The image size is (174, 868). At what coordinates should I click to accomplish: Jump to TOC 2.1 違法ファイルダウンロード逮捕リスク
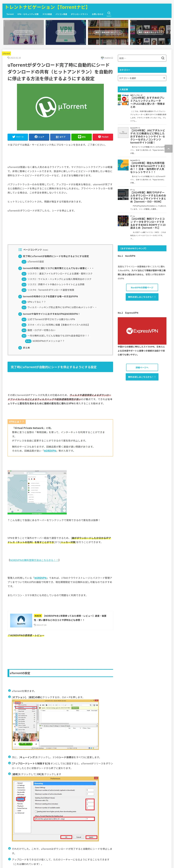[x=60, y=274]
